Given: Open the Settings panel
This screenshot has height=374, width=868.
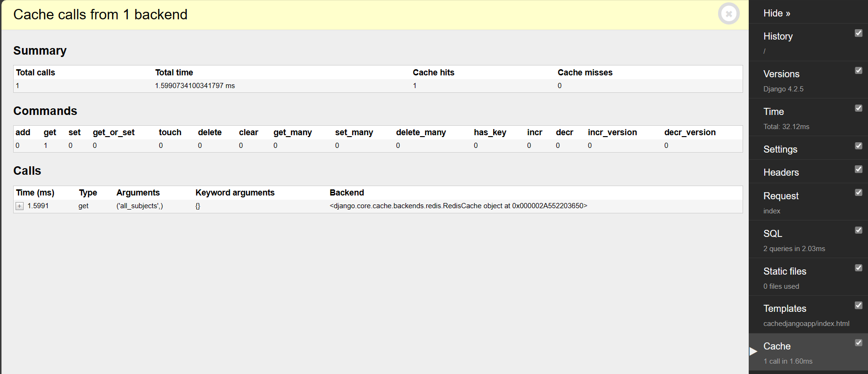Looking at the screenshot, I should pos(780,149).
